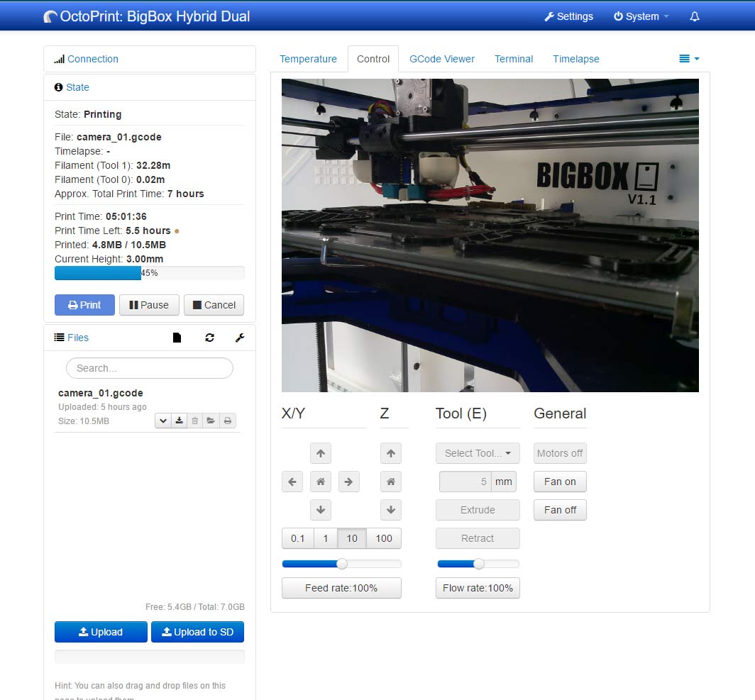Open the Select Tool dropdown

(x=477, y=453)
